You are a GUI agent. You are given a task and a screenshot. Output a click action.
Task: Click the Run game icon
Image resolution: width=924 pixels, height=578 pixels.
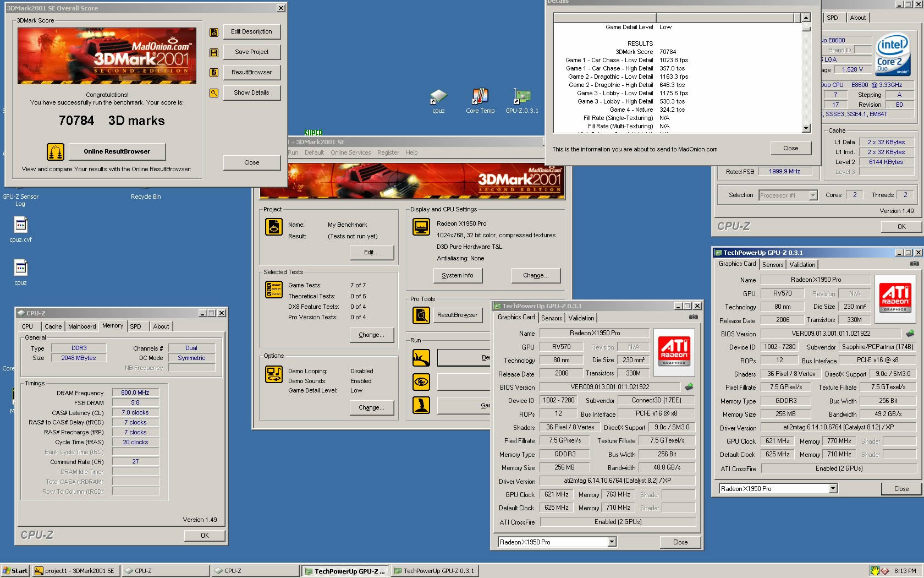[x=421, y=405]
